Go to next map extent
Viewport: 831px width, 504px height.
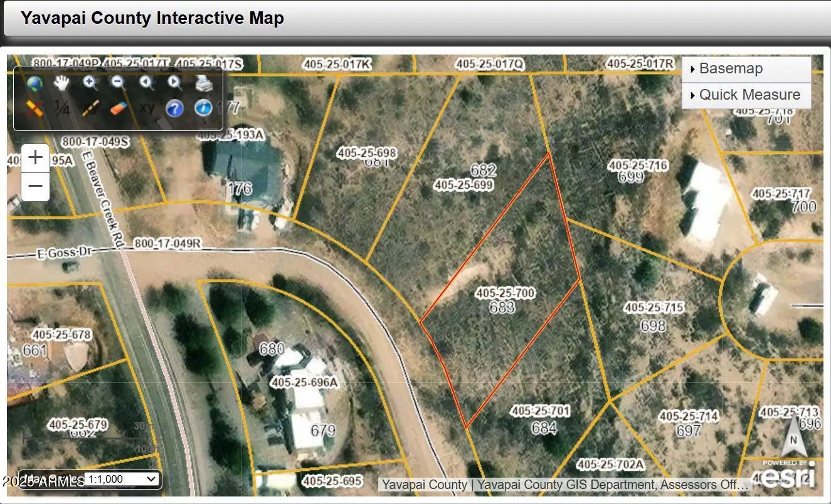174,83
